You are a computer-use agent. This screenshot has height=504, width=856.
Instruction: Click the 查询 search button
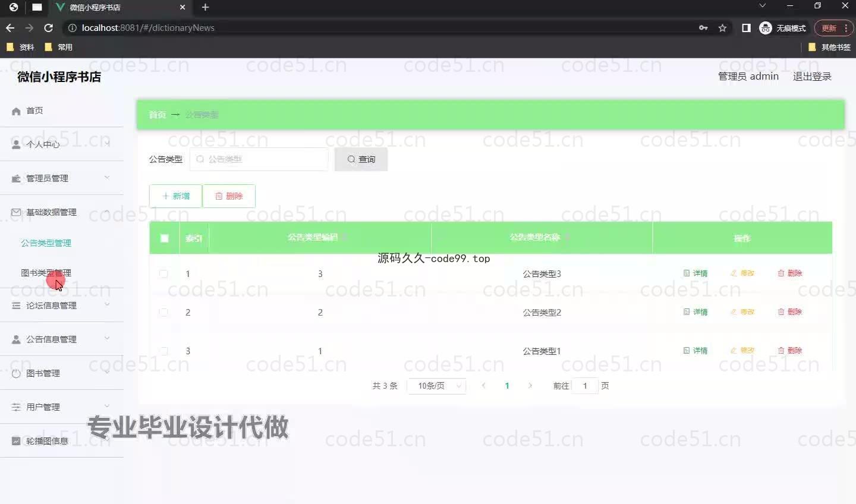click(x=361, y=159)
